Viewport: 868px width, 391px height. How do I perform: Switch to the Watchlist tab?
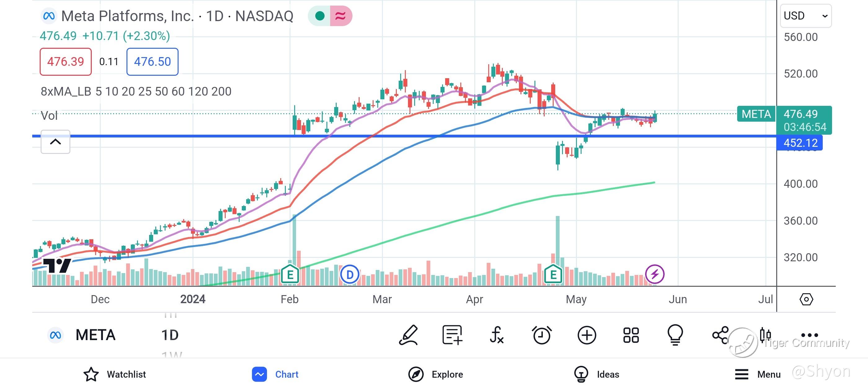(x=115, y=374)
